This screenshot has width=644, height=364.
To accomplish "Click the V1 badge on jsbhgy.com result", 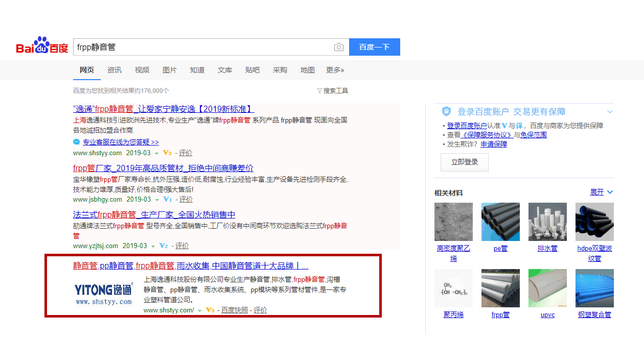I will point(167,199).
